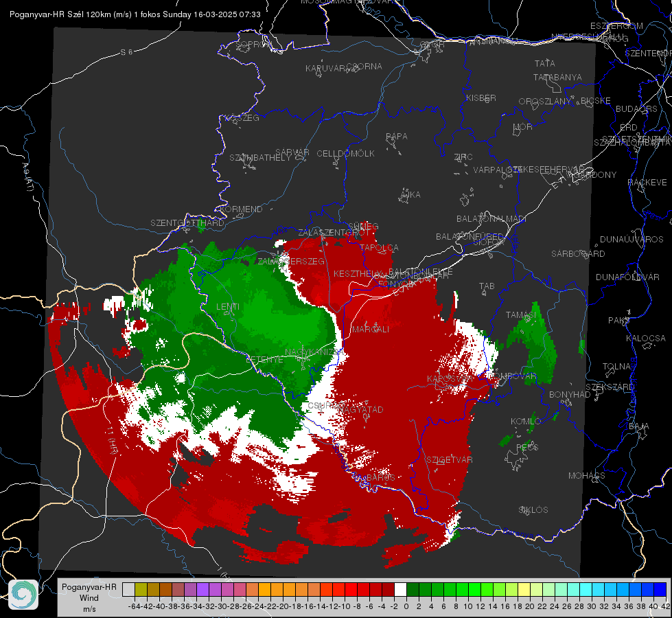Click the CELLDÖMÖLK city label
This screenshot has height=618, width=672.
pos(345,154)
